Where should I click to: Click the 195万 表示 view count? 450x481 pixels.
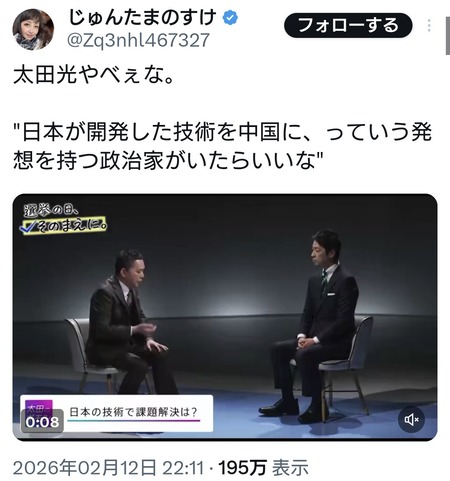click(x=263, y=468)
